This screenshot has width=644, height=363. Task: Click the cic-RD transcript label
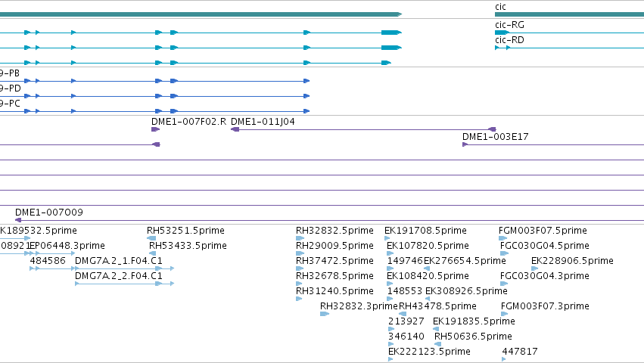click(x=509, y=40)
